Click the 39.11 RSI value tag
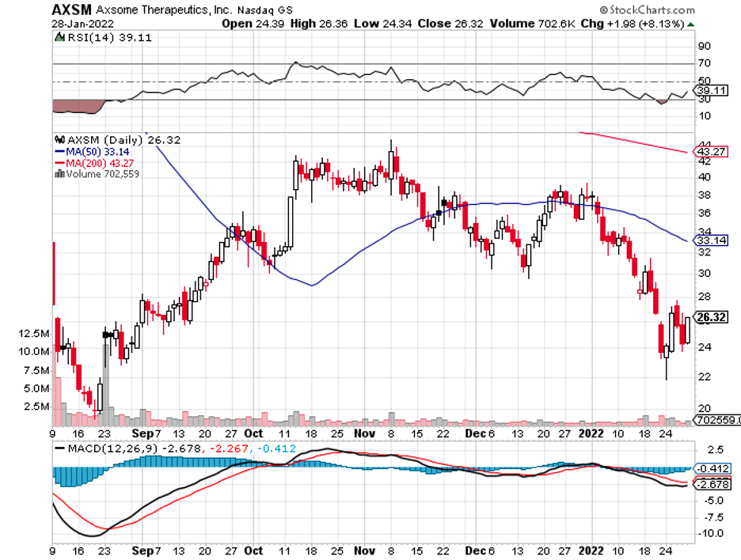The width and height of the screenshot is (741, 560). click(709, 91)
